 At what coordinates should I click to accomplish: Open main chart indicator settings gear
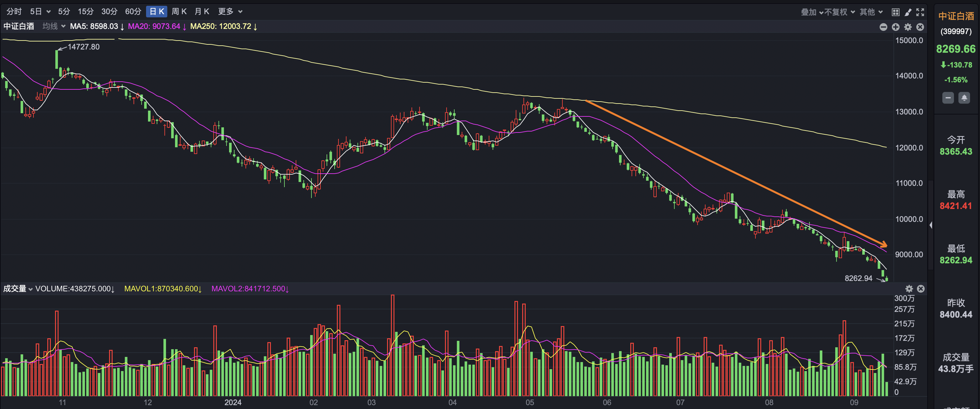click(x=908, y=27)
